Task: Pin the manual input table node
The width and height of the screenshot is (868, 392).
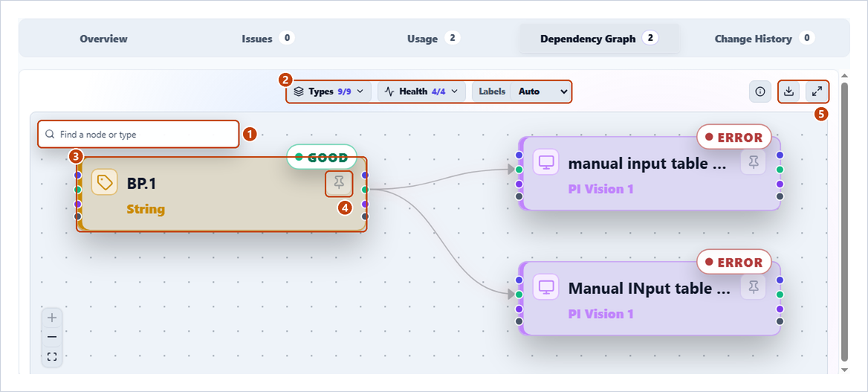Action: 753,162
